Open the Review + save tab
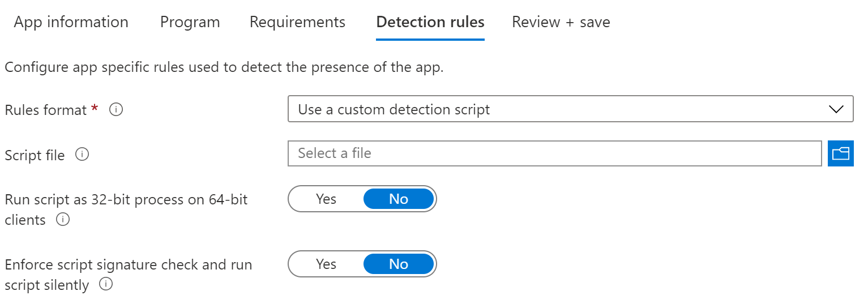This screenshot has width=868, height=308. (561, 22)
